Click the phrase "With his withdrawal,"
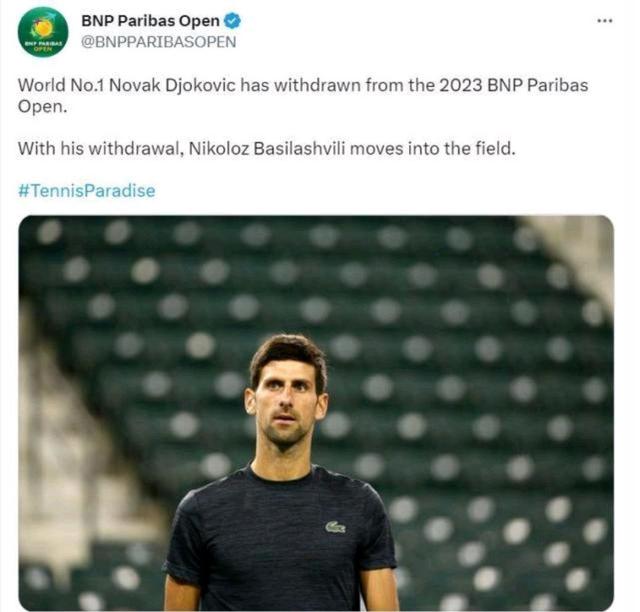 pyautogui.click(x=100, y=149)
